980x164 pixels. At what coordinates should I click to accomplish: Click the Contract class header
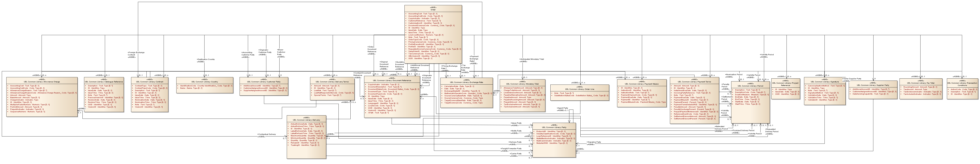pos(149,81)
